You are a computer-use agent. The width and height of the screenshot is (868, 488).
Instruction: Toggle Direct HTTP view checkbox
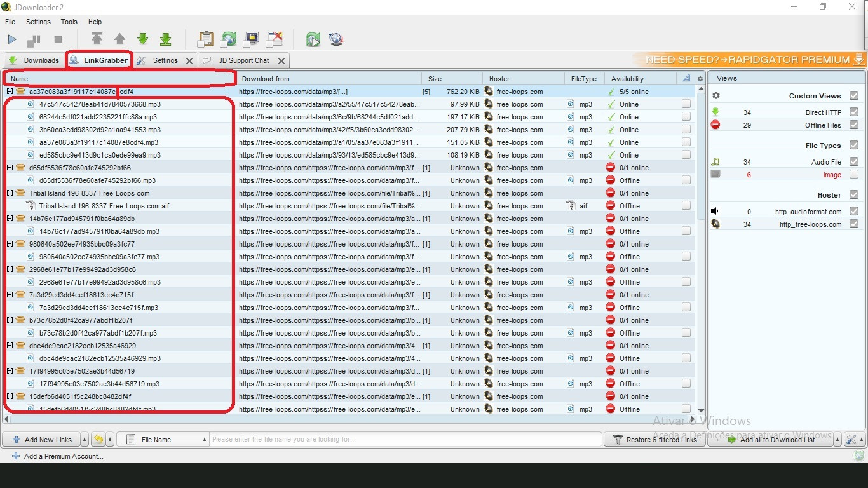pos(854,112)
